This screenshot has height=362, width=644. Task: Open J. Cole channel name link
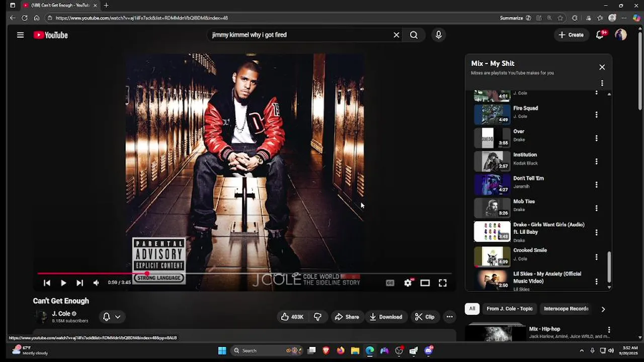click(x=61, y=314)
